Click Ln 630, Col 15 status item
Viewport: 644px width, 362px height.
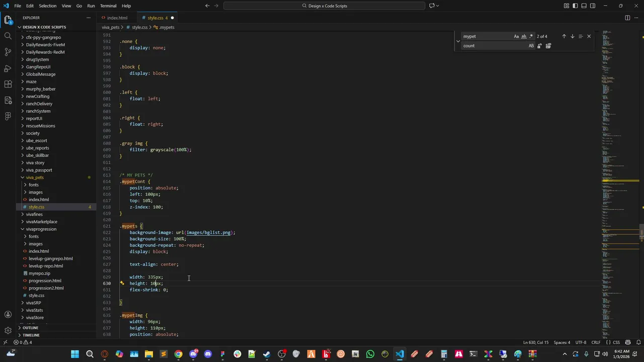coord(536,342)
